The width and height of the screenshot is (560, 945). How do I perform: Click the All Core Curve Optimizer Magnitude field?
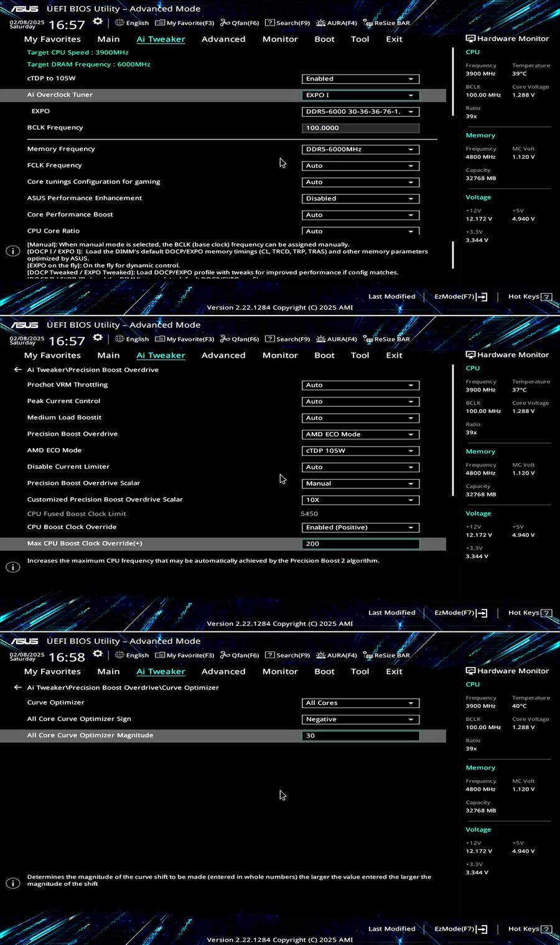(360, 735)
